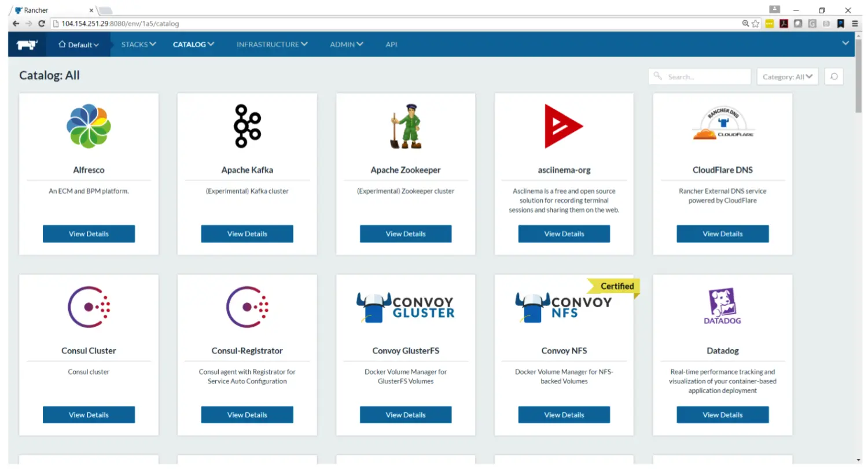Click the yellow extension icon in toolbar
Image resolution: width=868 pixels, height=469 pixels.
(770, 24)
